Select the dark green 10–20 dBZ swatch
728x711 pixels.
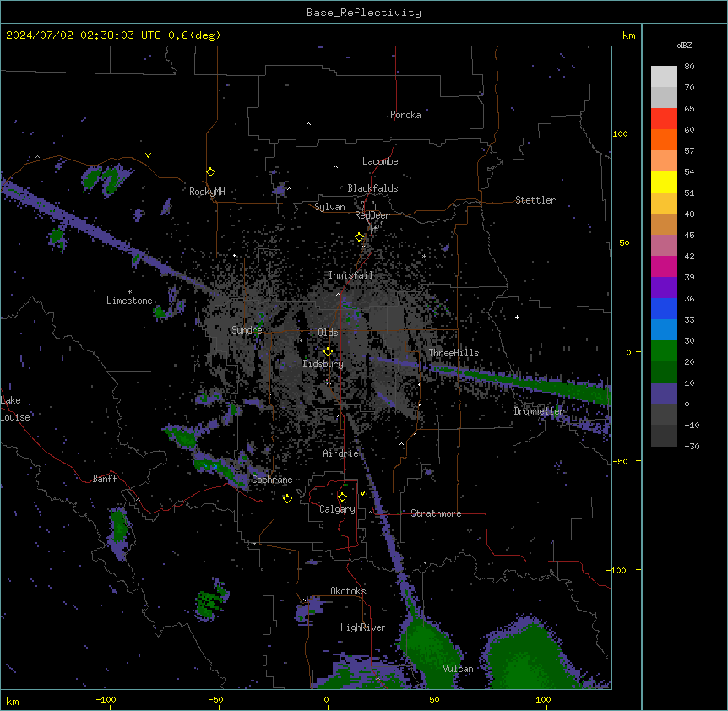tap(664, 372)
